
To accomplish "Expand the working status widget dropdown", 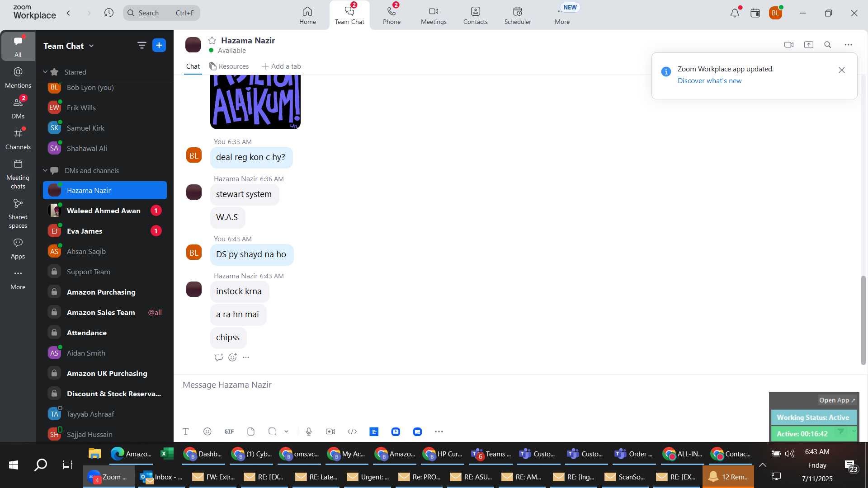I will [854, 431].
